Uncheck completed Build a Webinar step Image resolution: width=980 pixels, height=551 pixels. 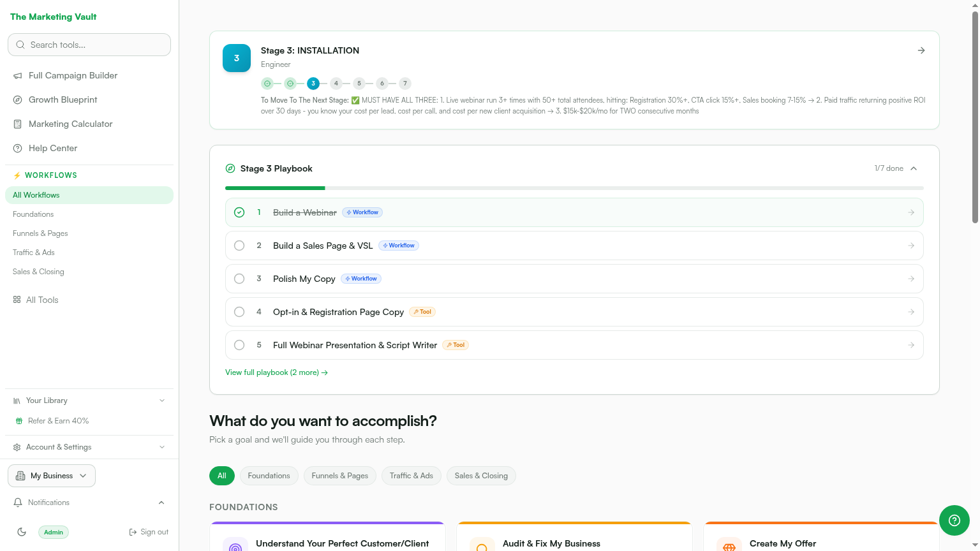point(239,212)
